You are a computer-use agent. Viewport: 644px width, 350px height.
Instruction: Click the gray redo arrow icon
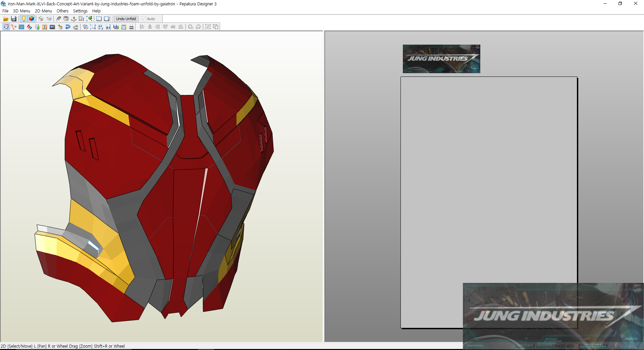(x=75, y=27)
